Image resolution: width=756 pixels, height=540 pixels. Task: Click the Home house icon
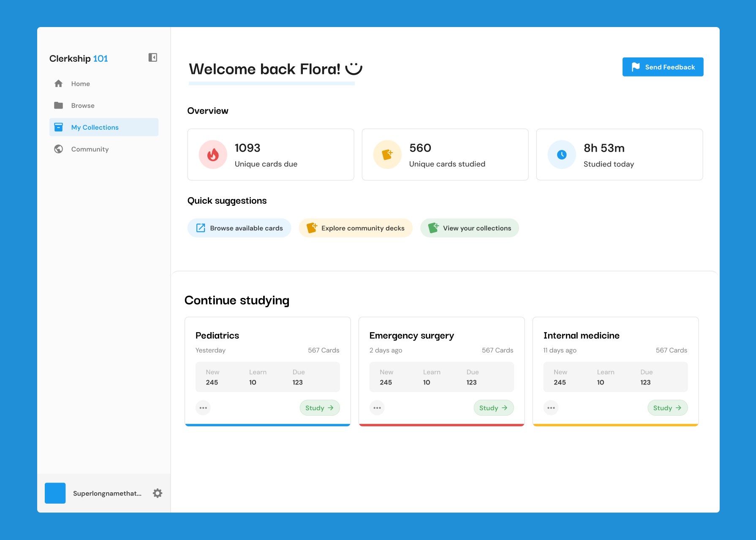(59, 84)
